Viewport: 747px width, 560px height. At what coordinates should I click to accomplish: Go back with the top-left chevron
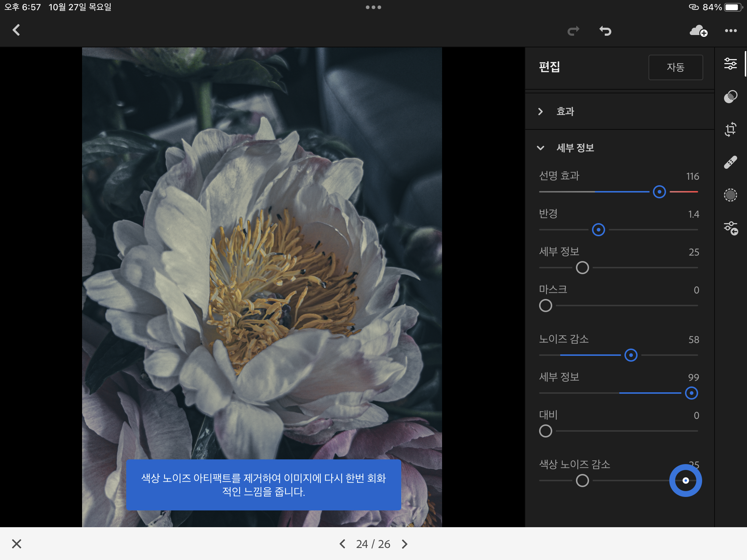click(x=16, y=30)
